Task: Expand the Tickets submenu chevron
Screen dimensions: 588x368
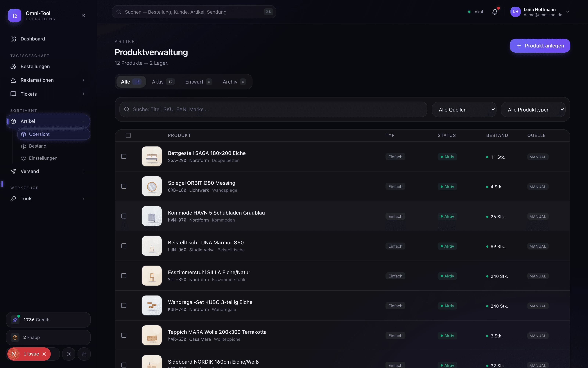Action: pyautogui.click(x=83, y=94)
